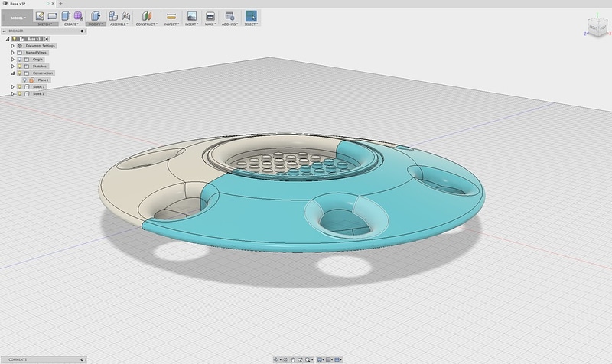Open the MODIFY menu
This screenshot has height=364, width=612.
click(96, 24)
